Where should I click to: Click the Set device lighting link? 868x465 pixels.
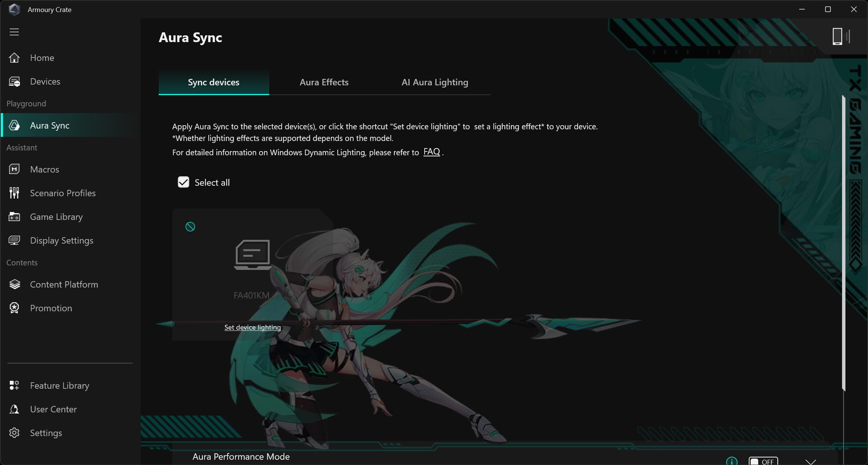pyautogui.click(x=252, y=327)
